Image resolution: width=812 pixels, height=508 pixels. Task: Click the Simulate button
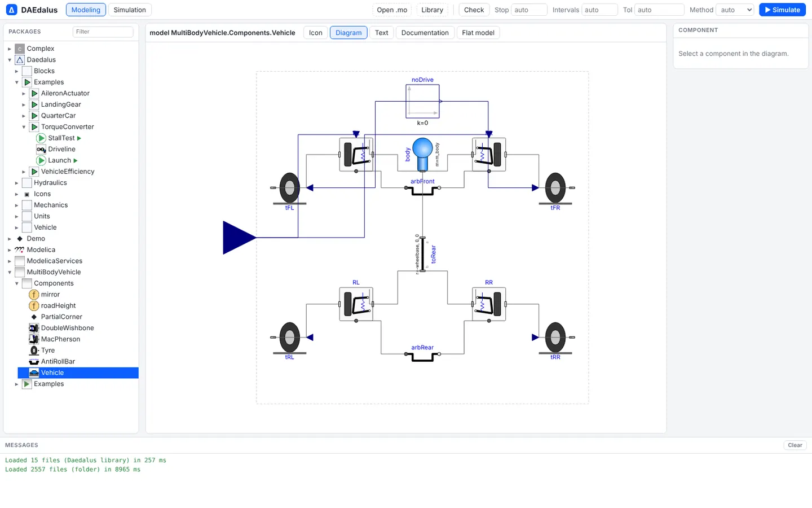click(782, 10)
